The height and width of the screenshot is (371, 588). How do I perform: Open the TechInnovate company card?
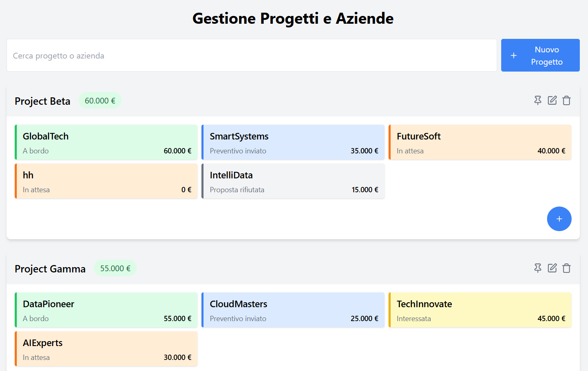click(x=480, y=310)
